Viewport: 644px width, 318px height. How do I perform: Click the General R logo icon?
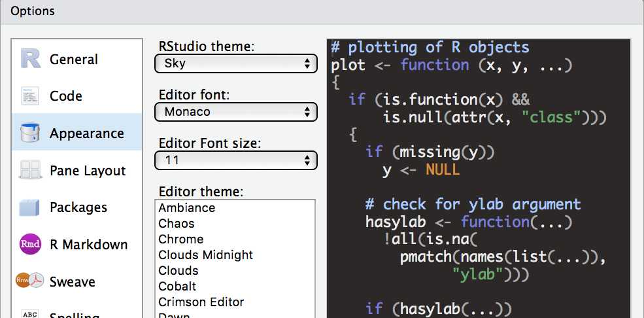[31, 59]
